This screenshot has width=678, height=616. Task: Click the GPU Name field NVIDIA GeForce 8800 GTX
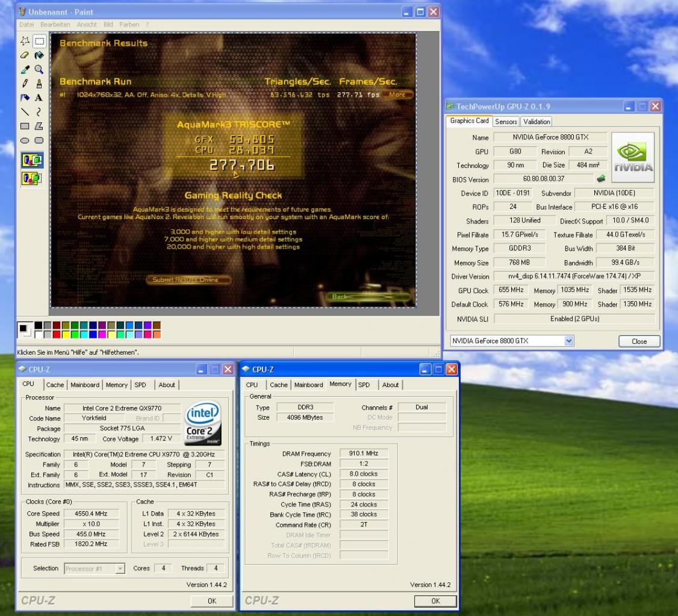pyautogui.click(x=550, y=137)
